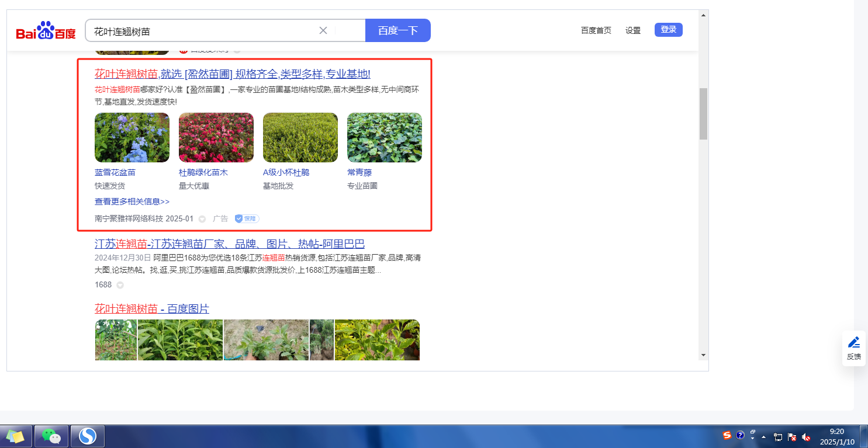868x448 pixels.
Task: Click the 百度一下 search button
Action: coord(398,30)
